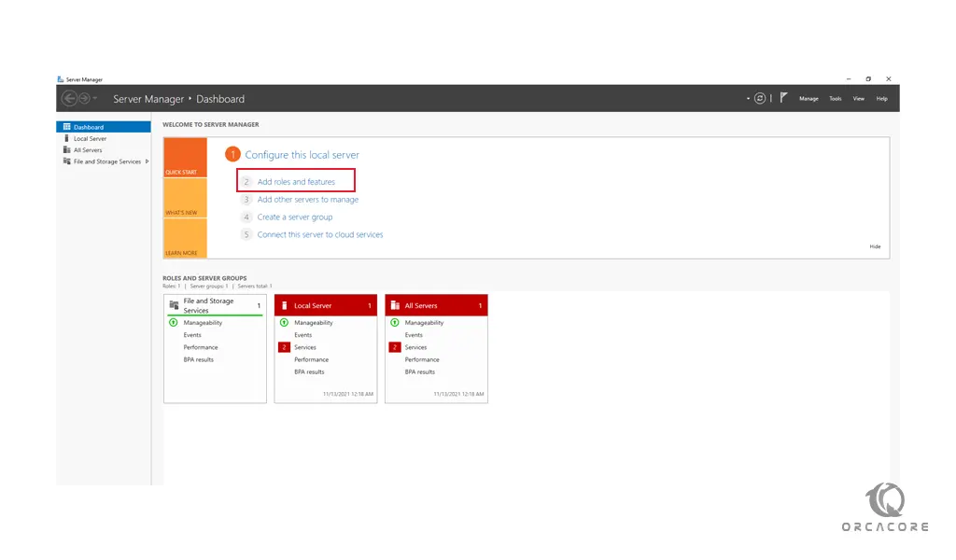956x560 pixels.
Task: Click the All Servers tile icon
Action: pyautogui.click(x=395, y=305)
